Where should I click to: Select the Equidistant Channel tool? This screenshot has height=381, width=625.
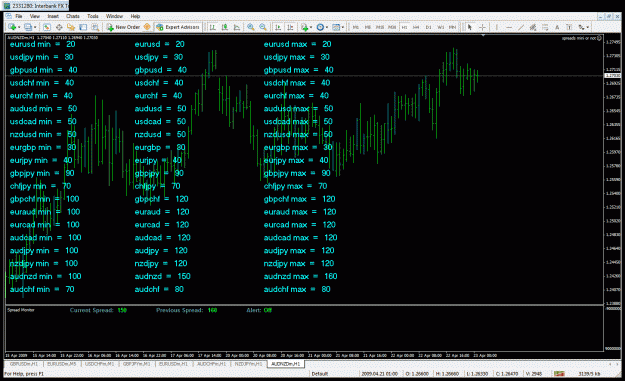533,27
